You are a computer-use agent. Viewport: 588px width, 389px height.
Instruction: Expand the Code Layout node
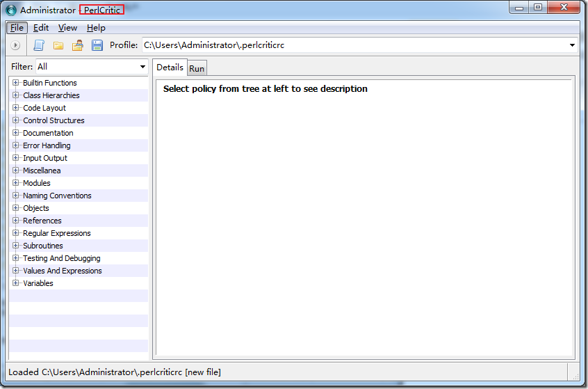pyautogui.click(x=15, y=108)
